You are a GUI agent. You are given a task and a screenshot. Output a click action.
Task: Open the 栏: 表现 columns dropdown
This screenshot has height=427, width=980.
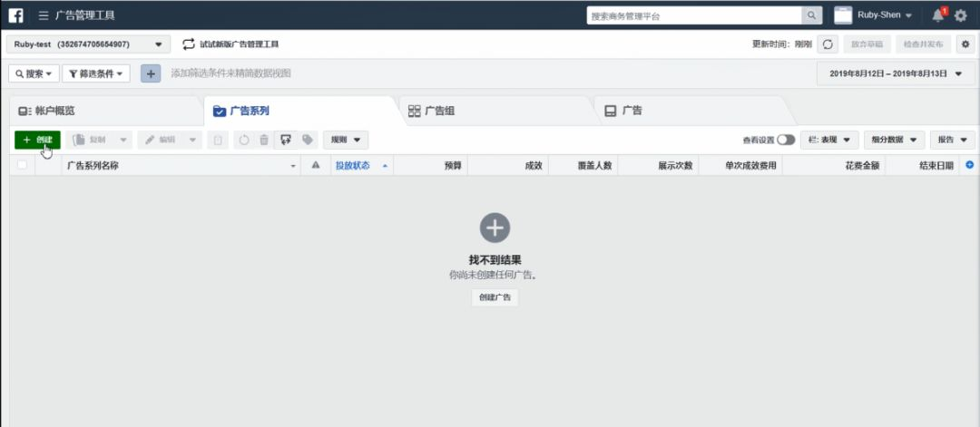[829, 140]
